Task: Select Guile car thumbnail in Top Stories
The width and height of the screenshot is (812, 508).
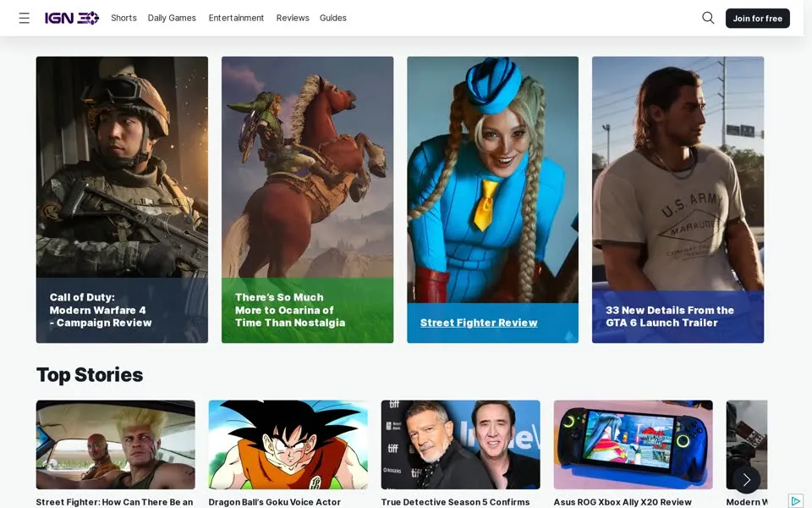Action: click(116, 444)
